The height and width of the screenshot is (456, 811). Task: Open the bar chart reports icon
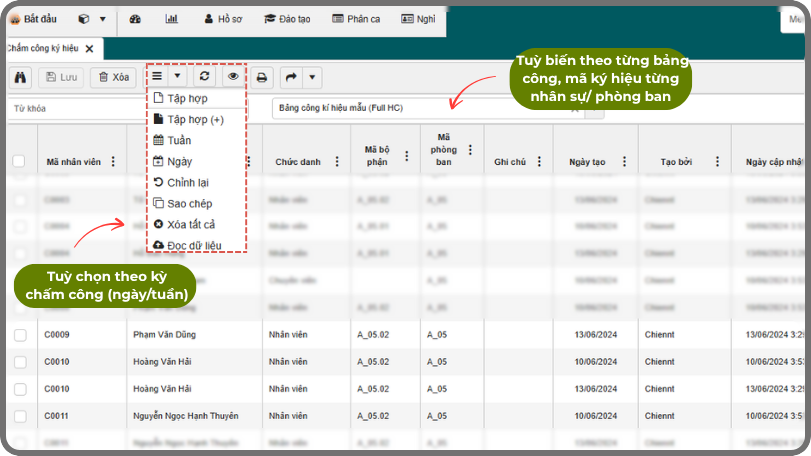(x=172, y=19)
